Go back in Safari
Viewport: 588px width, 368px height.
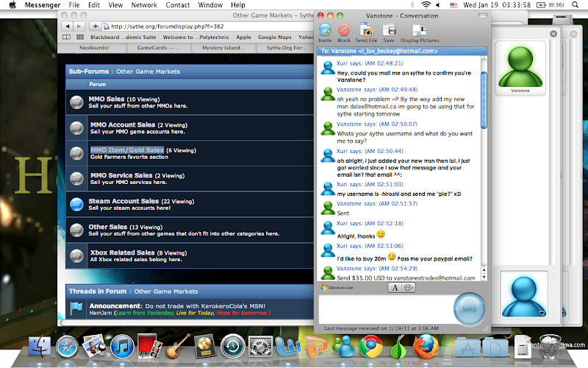pyautogui.click(x=67, y=26)
